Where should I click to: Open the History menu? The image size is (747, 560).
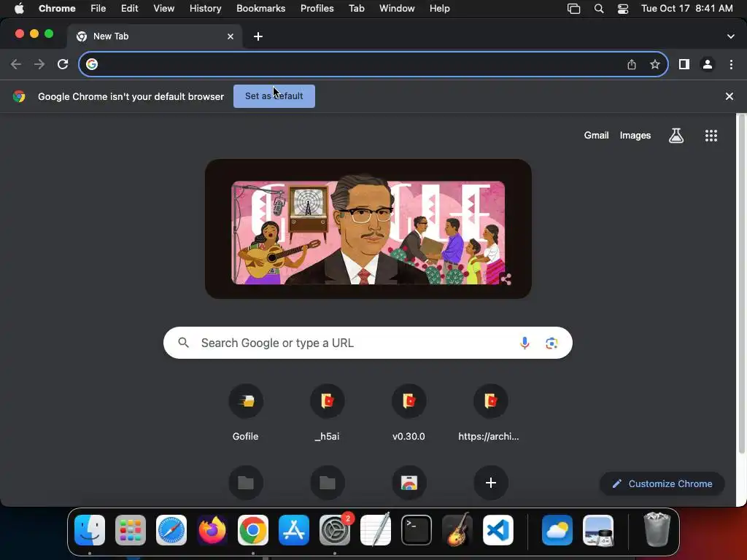click(205, 9)
